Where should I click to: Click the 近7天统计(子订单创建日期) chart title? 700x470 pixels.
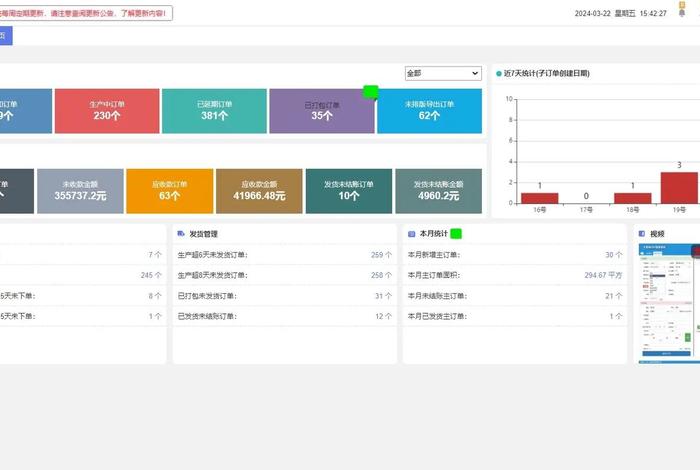pyautogui.click(x=547, y=73)
